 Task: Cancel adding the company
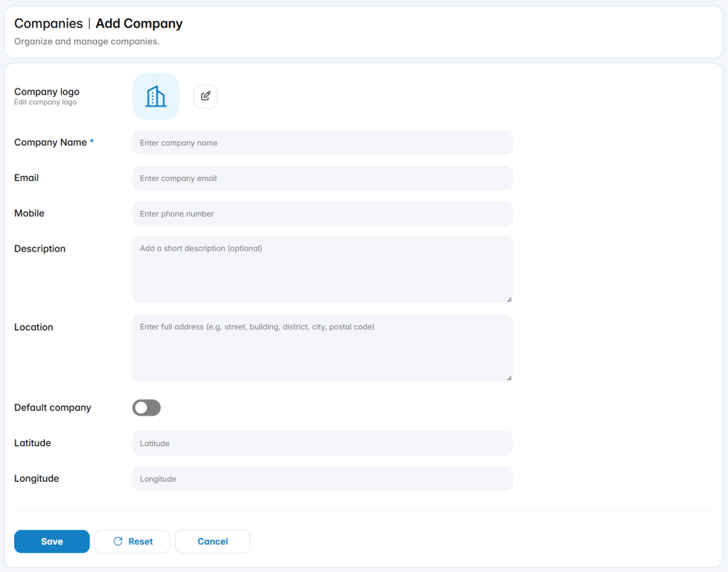[213, 541]
